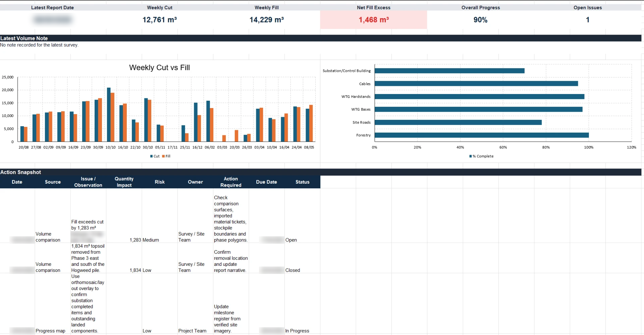The height and width of the screenshot is (335, 644).
Task: Click the 08/05 Fill bar in chart
Action: pyautogui.click(x=311, y=123)
